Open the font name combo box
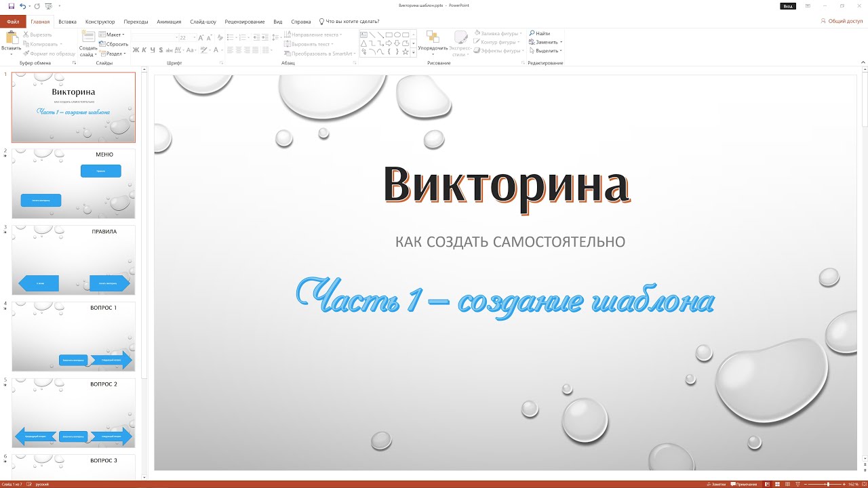The height and width of the screenshot is (488, 868). 154,38
